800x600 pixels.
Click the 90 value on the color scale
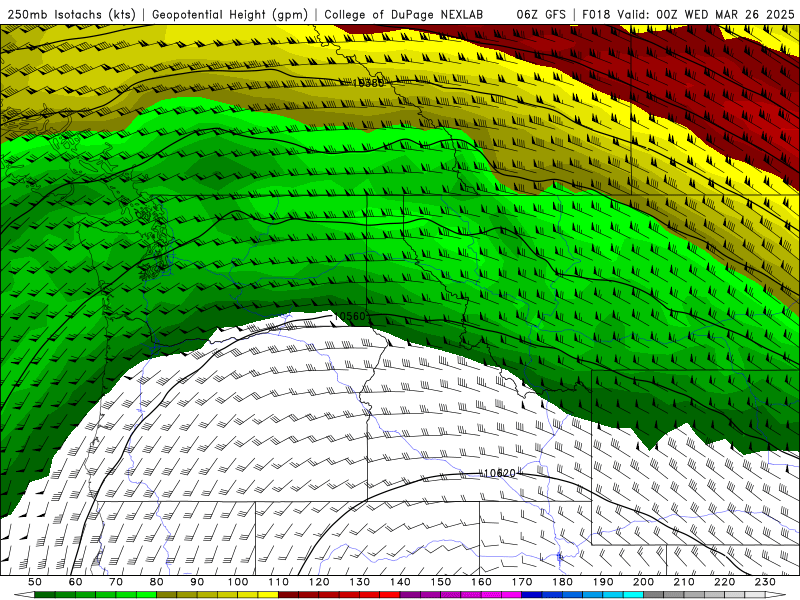197,582
